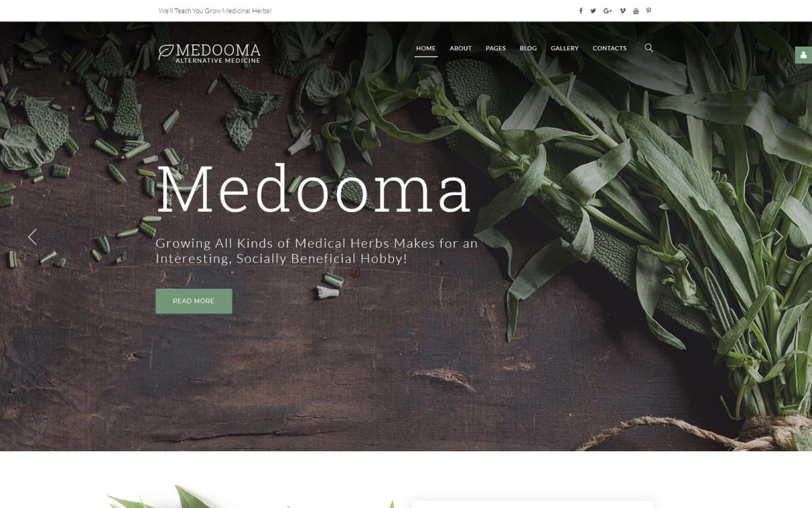This screenshot has width=812, height=508.
Task: Open the Twitter social icon
Action: coord(593,11)
